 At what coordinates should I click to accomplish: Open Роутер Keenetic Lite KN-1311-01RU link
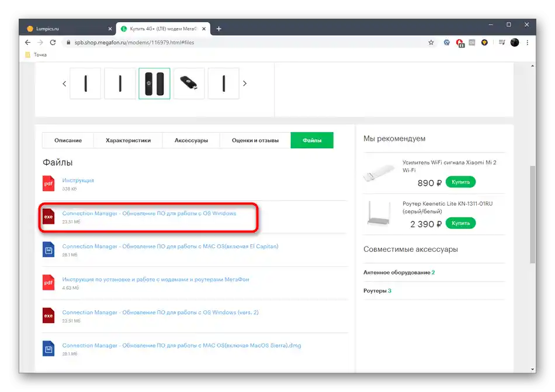point(448,207)
